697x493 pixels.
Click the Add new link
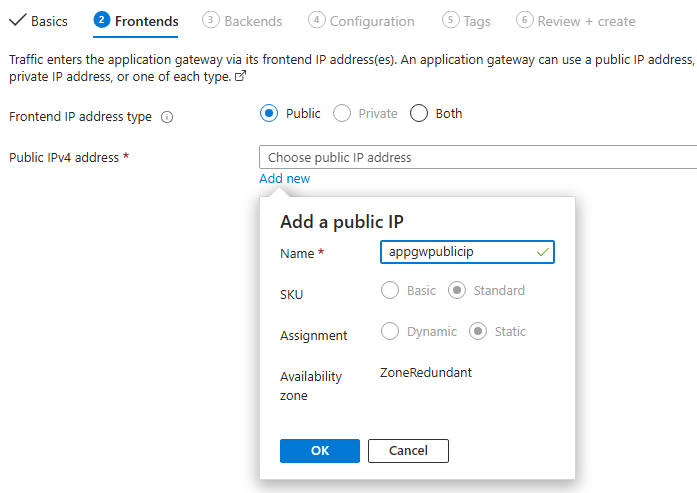tap(285, 179)
